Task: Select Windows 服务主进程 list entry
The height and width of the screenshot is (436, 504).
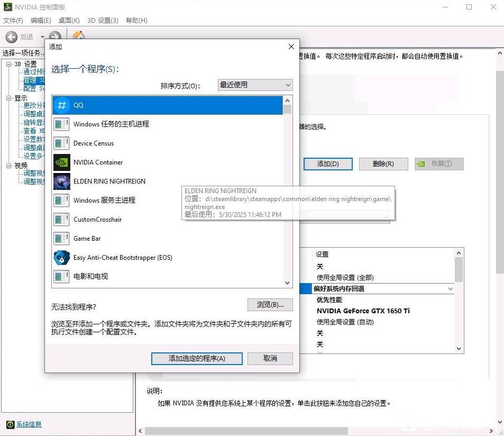Action: coord(168,201)
